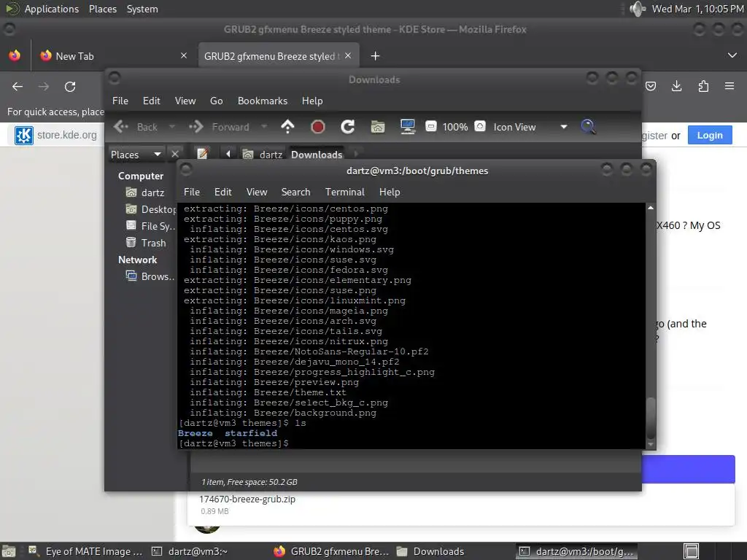Open Firefox downloads arrow icon
Screen dimensions: 747x560
[x=676, y=86]
